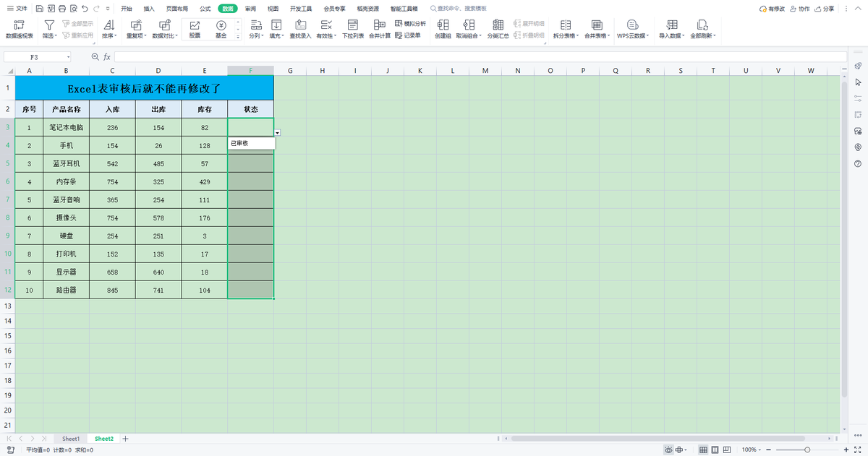Open the 有效性 data validation tool

pos(325,30)
